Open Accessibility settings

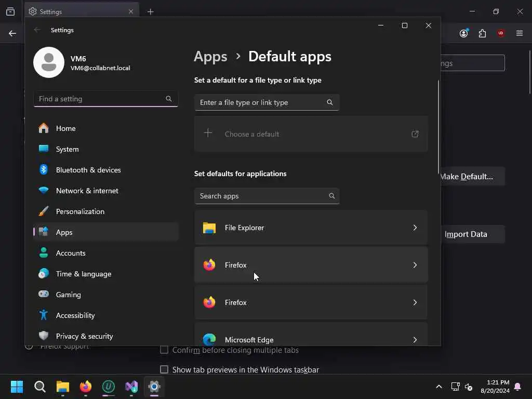pyautogui.click(x=106, y=315)
